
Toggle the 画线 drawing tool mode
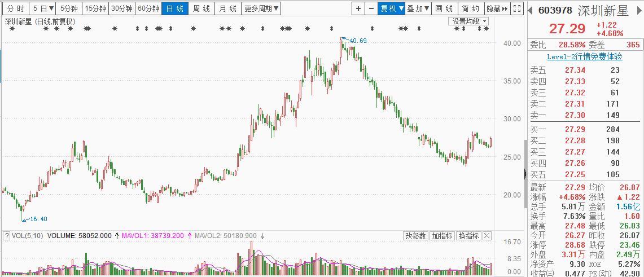pos(445,8)
